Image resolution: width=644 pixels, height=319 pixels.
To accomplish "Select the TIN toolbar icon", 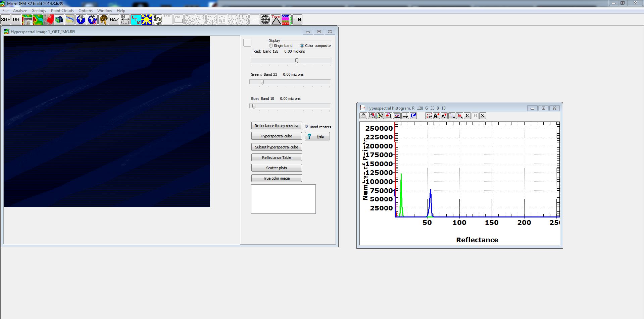I will pyautogui.click(x=297, y=20).
